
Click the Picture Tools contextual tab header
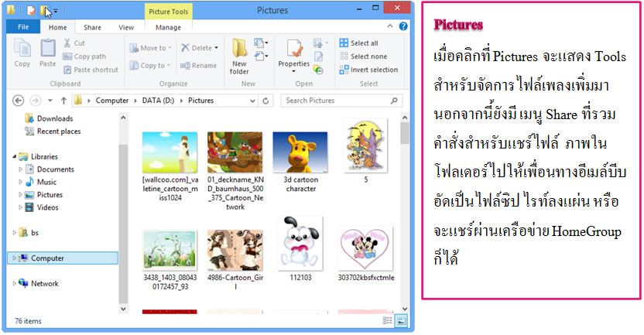[169, 12]
